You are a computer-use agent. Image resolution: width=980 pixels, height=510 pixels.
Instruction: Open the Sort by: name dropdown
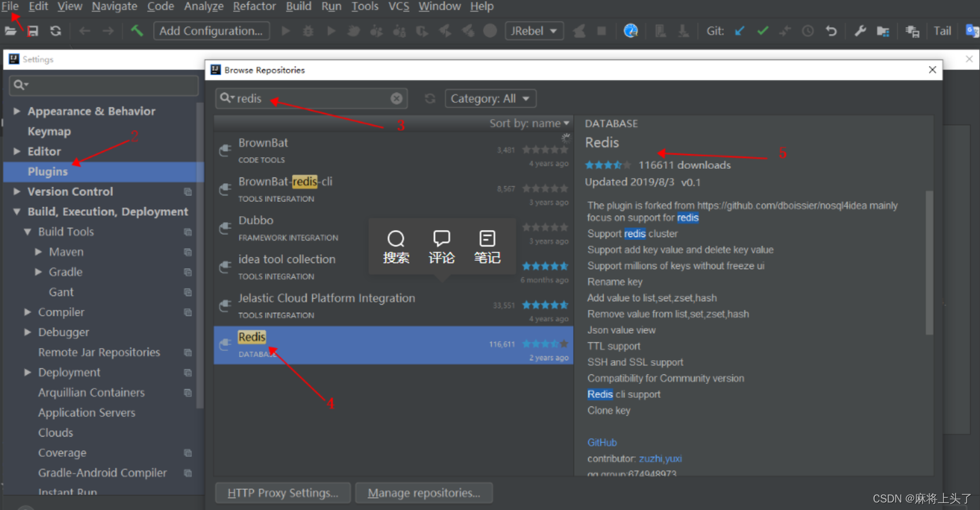(x=529, y=123)
